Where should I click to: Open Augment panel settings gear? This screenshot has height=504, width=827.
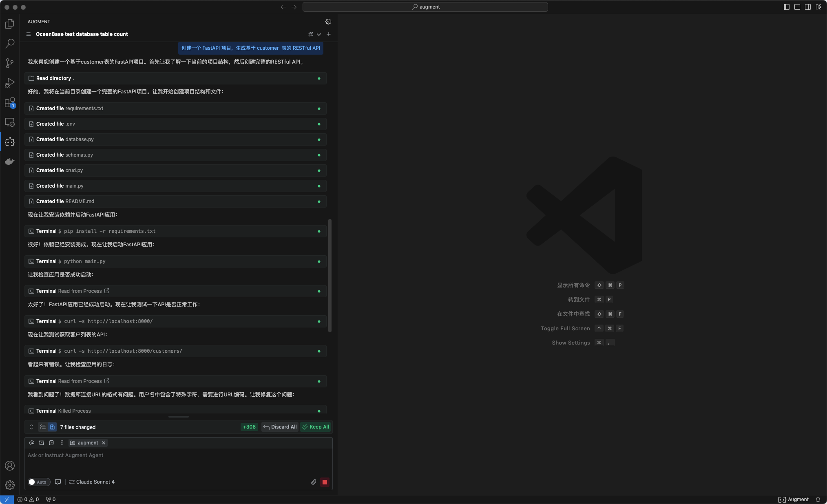point(328,22)
